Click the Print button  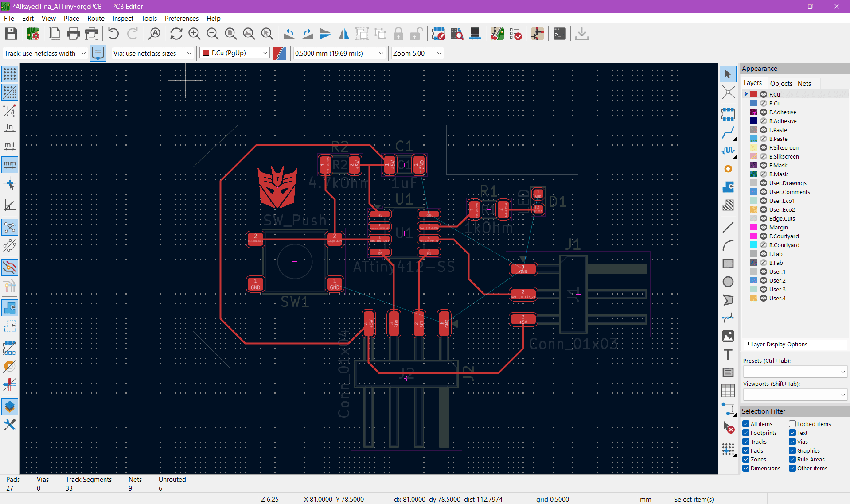pyautogui.click(x=73, y=34)
